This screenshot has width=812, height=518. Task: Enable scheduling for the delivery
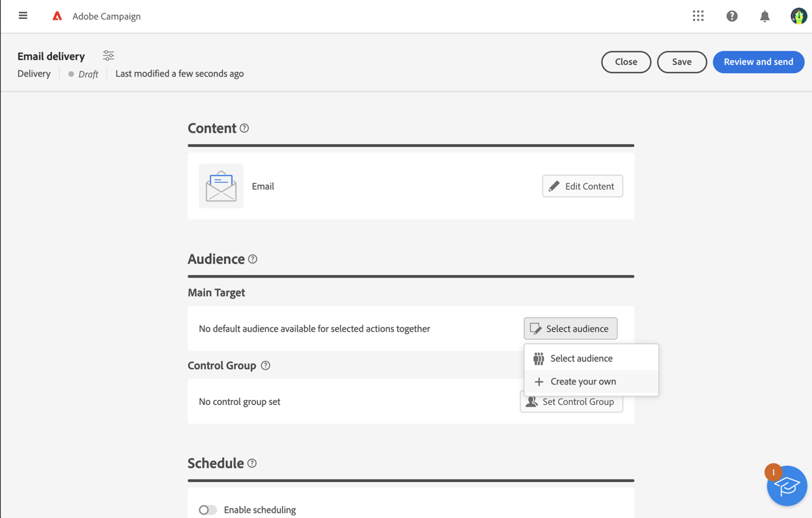[x=208, y=510]
